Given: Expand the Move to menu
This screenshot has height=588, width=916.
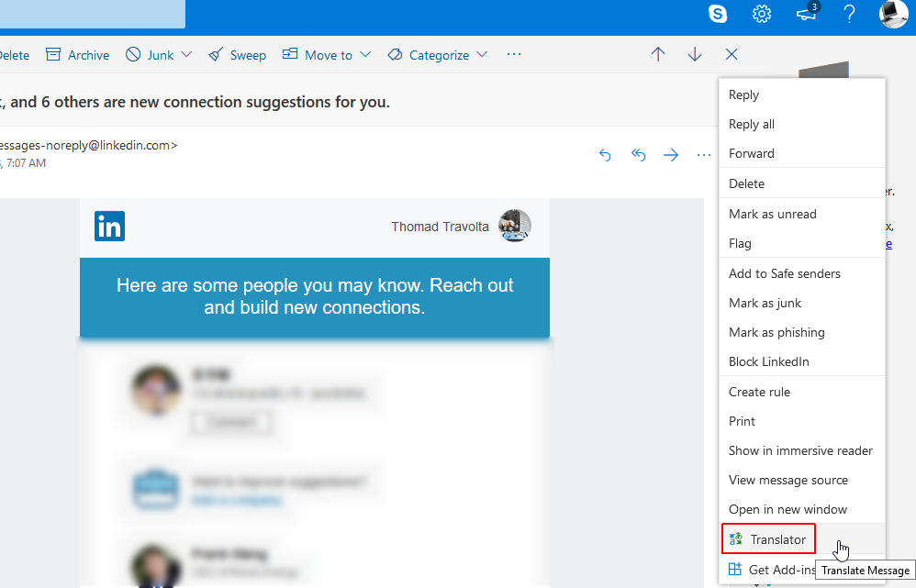Looking at the screenshot, I should pyautogui.click(x=326, y=54).
